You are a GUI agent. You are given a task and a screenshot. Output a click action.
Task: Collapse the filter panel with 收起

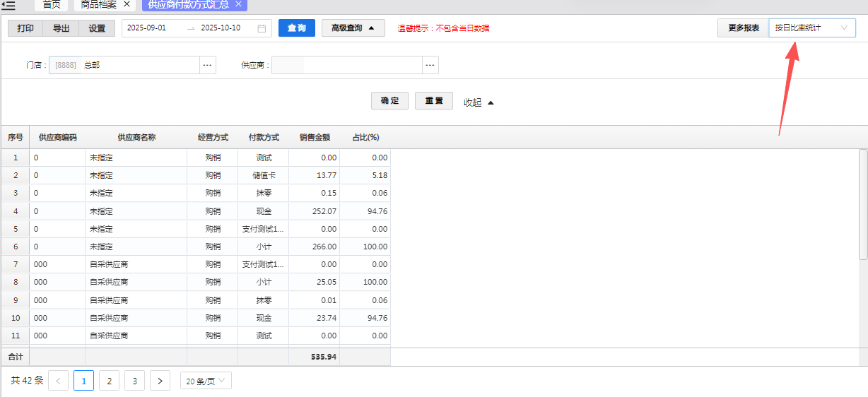479,102
